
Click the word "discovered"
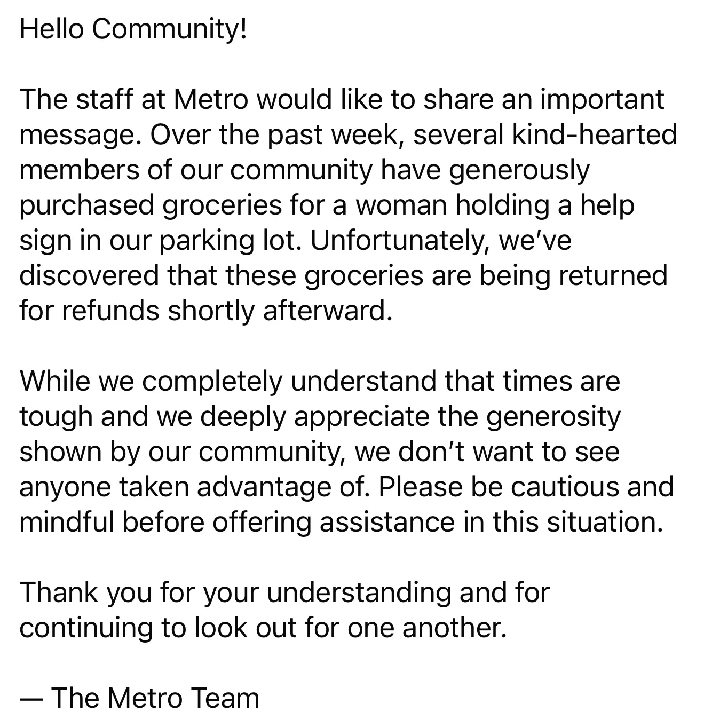click(x=89, y=275)
